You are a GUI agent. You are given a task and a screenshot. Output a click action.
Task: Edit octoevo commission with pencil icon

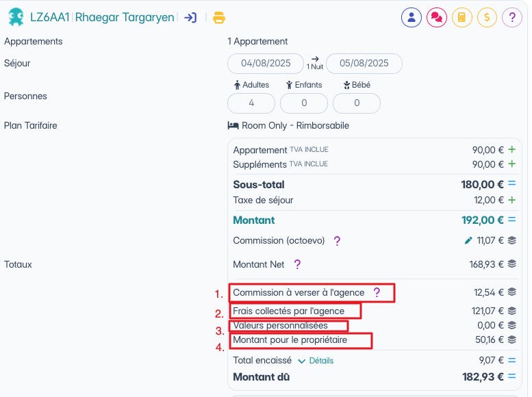point(468,241)
